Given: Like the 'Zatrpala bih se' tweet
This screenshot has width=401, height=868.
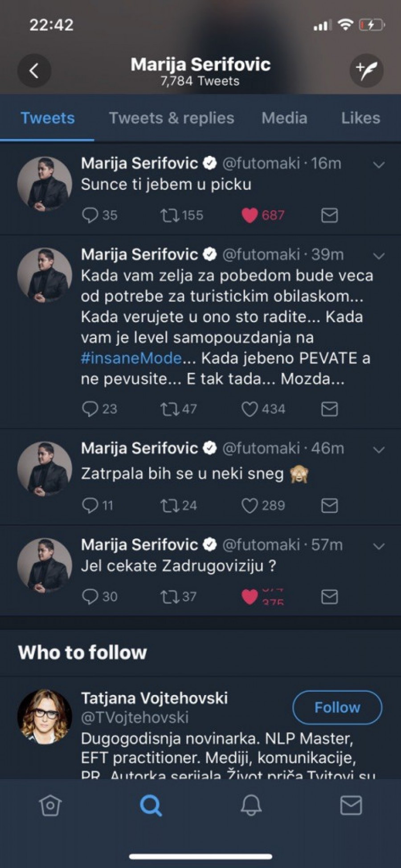Looking at the screenshot, I should pyautogui.click(x=250, y=506).
